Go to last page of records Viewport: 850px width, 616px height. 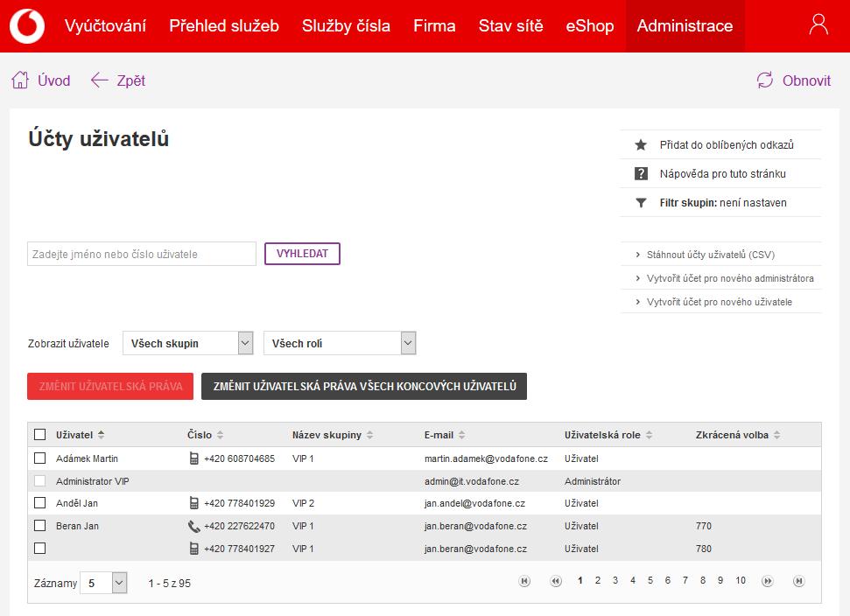coord(798,581)
